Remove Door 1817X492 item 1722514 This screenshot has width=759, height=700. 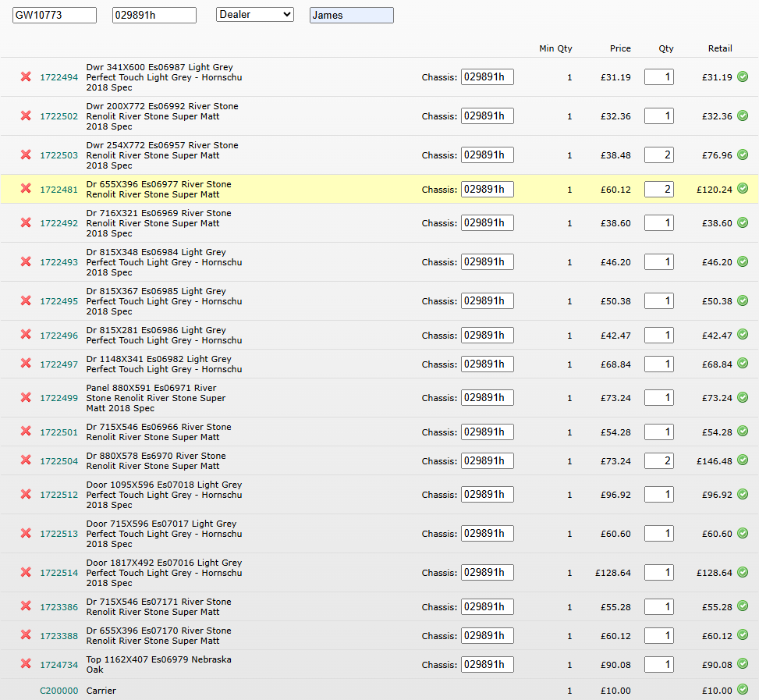26,573
